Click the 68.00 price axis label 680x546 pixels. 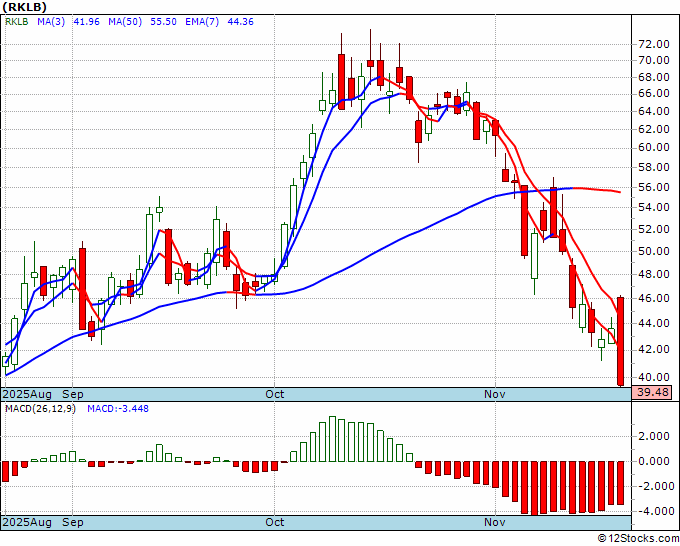click(654, 77)
